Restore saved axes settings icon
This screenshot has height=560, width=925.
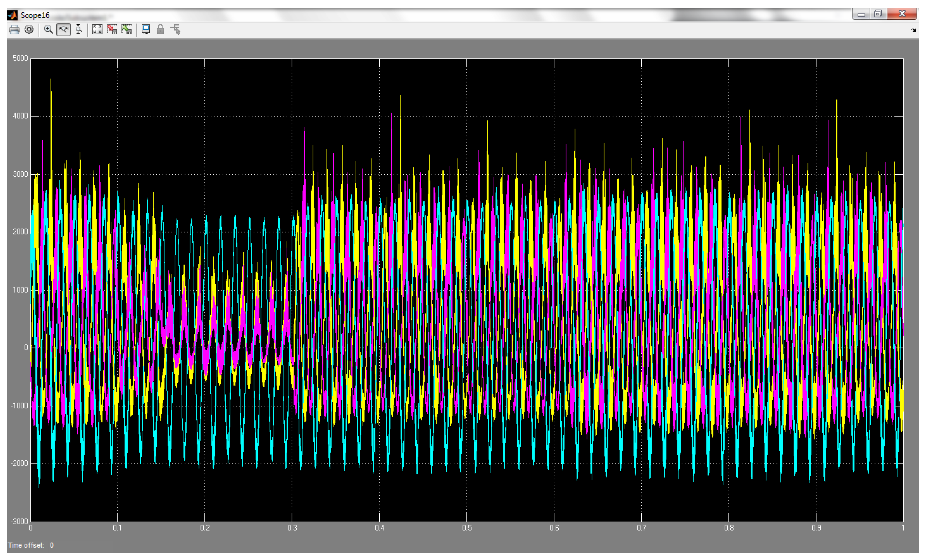[x=126, y=30]
